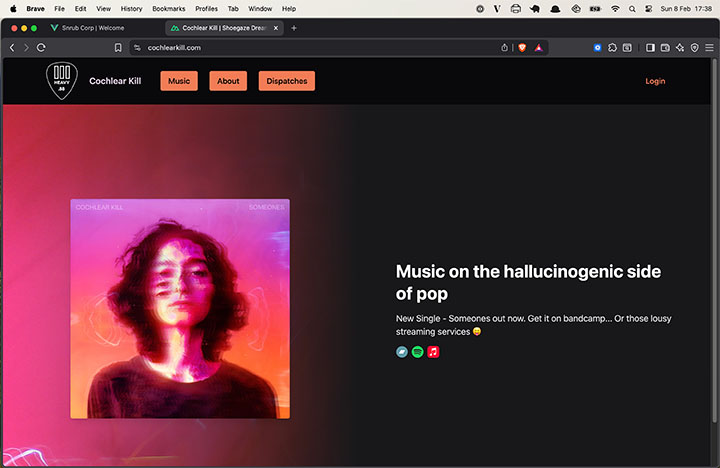Open the Bandcamp streaming icon
The image size is (720, 468).
[402, 352]
